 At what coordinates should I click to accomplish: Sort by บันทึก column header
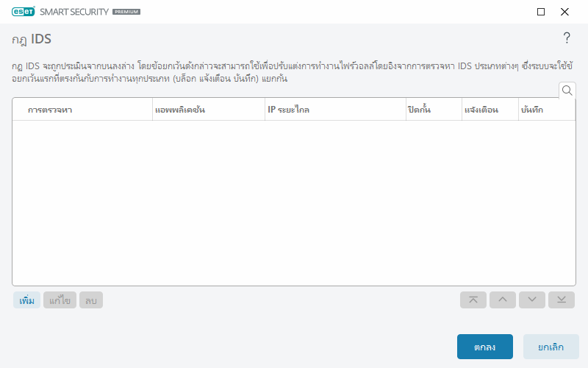coord(547,110)
